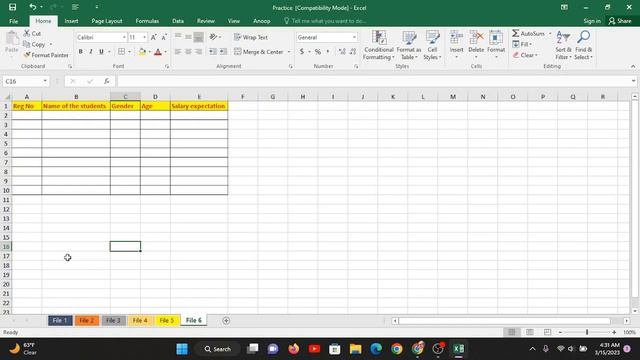
Task: Open the Format cells menu
Action: coord(496,44)
